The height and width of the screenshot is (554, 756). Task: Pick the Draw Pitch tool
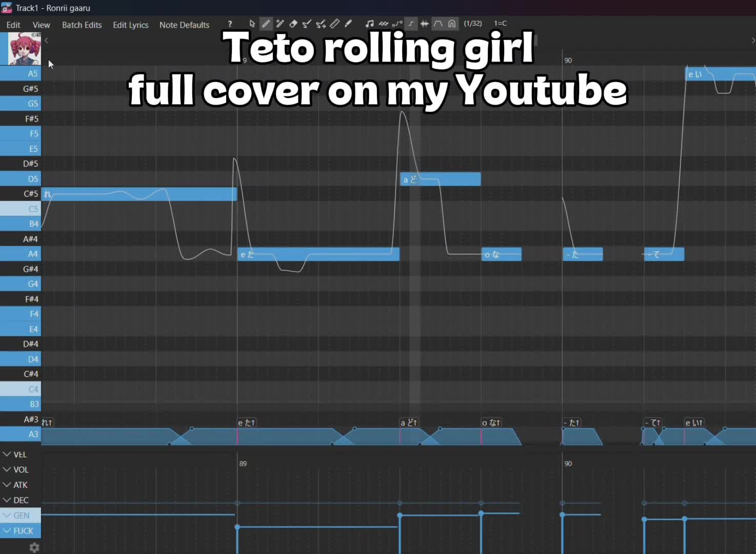[x=307, y=24]
